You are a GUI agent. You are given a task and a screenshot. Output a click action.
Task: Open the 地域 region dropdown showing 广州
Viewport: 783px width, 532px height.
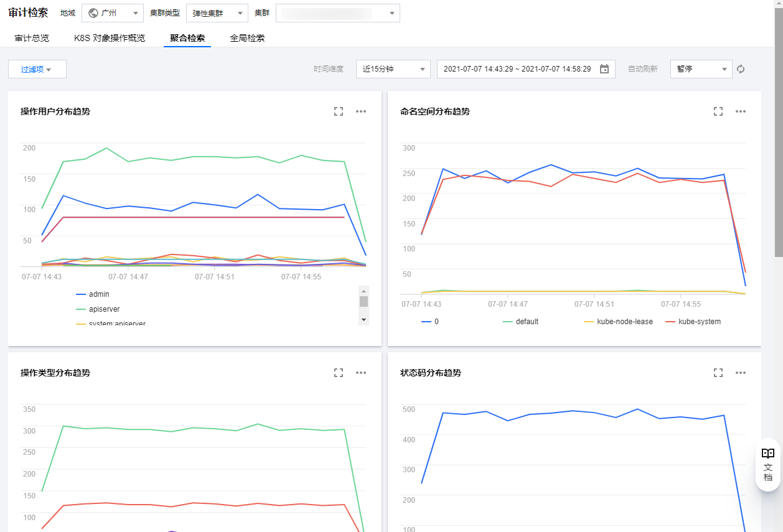click(113, 13)
